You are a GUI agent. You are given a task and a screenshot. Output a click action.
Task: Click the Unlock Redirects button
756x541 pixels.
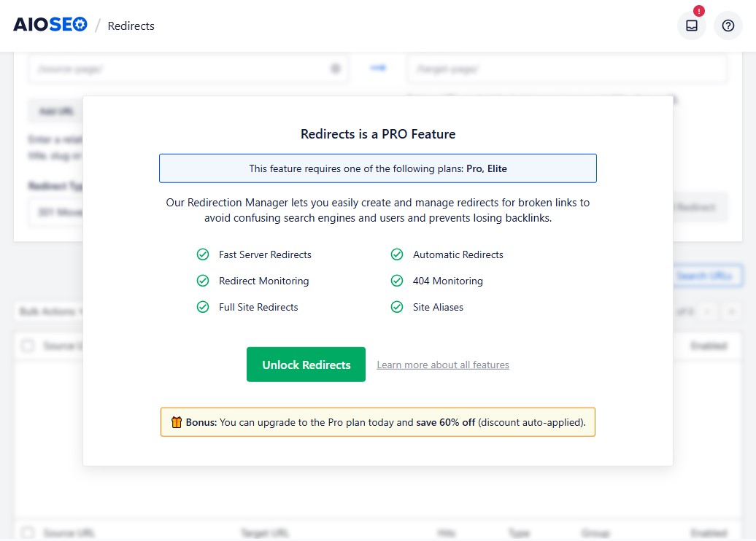[306, 365]
